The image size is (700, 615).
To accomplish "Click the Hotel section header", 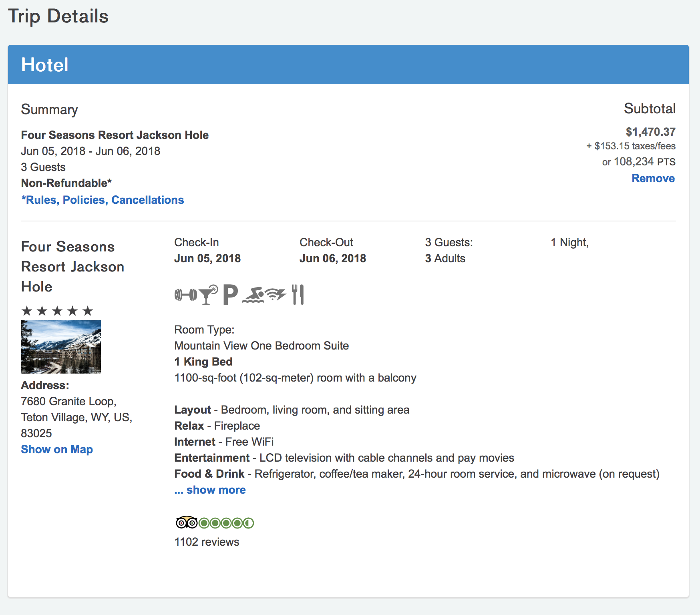I will coord(348,64).
